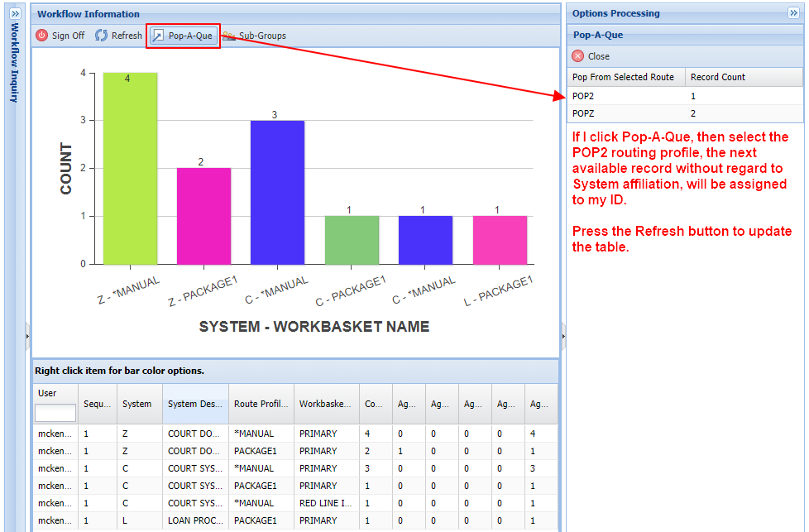Click the Pop-A-Que toolbar button
The image size is (809, 532).
[x=184, y=36]
